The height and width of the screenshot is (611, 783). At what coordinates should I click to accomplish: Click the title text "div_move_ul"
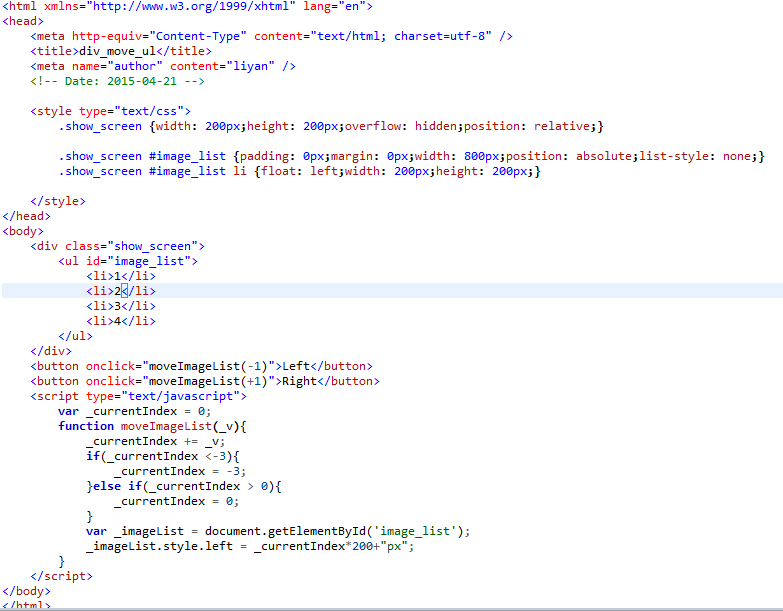pos(117,51)
